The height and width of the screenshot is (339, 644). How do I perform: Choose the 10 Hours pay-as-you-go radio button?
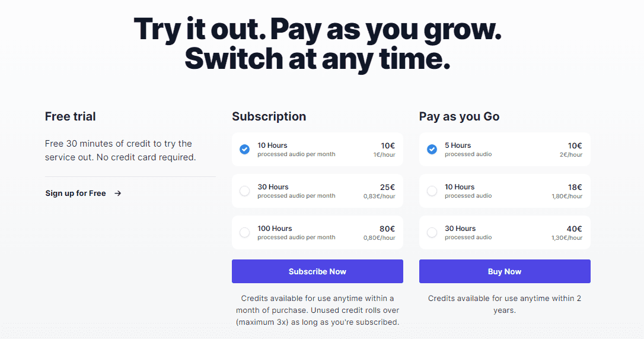[x=432, y=191]
